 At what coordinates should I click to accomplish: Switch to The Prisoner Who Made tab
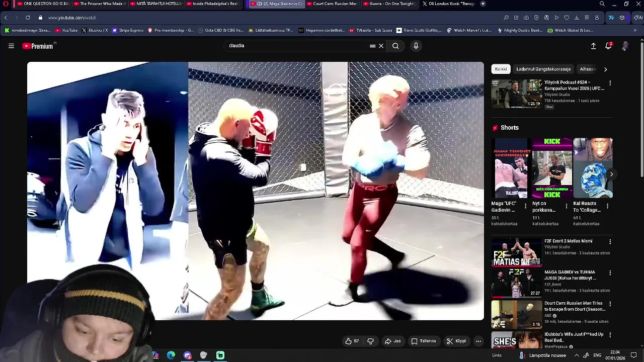[x=100, y=4]
